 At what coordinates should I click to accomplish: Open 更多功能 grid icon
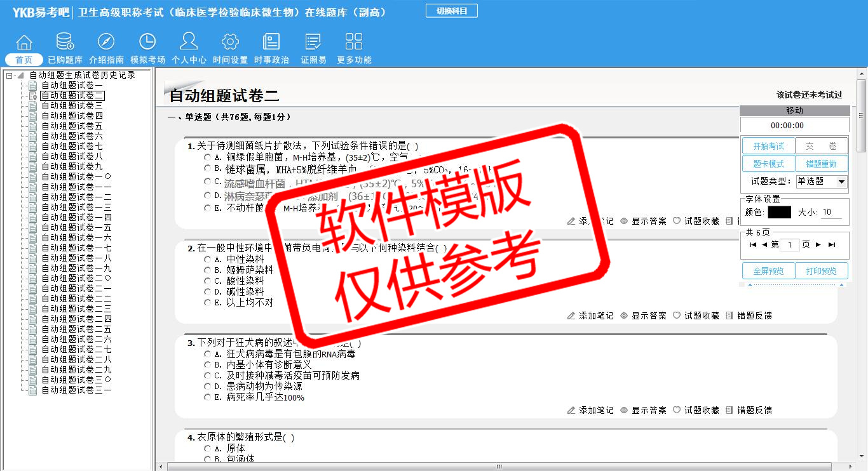[354, 43]
